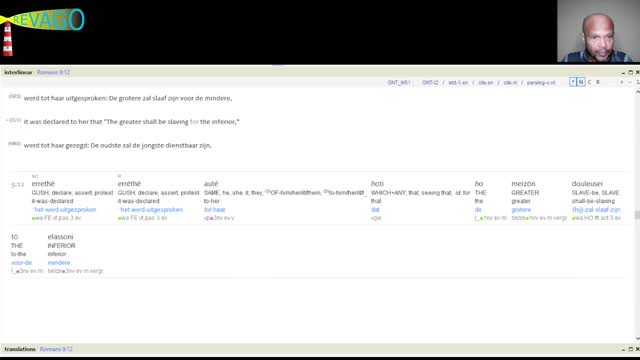Click the Dutch sentence 'werd tot haar uitgesproken'

(x=128, y=98)
